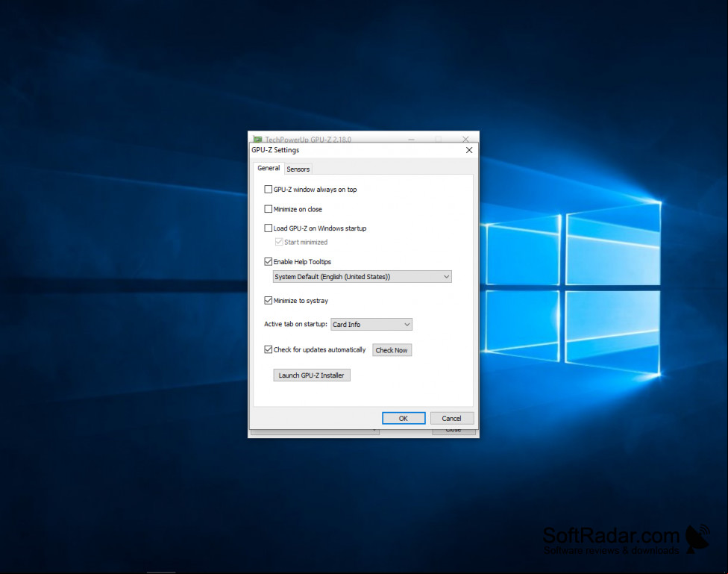728x574 pixels.
Task: Open the System Default language dropdown
Action: click(362, 276)
